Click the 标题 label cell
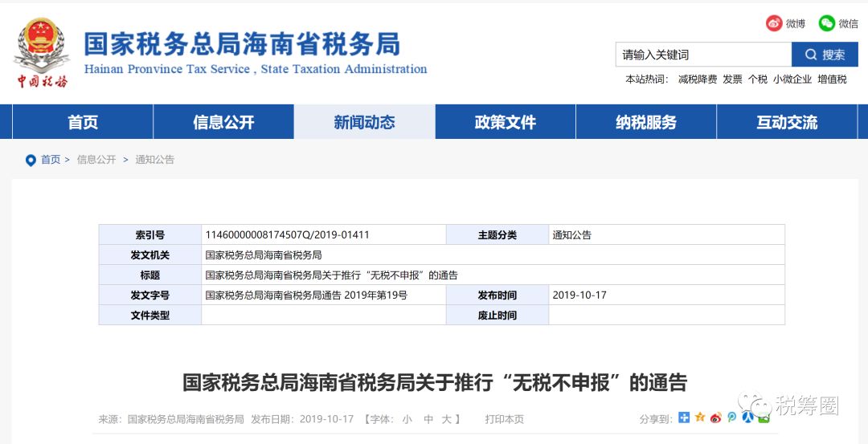This screenshot has width=868, height=444. (150, 275)
